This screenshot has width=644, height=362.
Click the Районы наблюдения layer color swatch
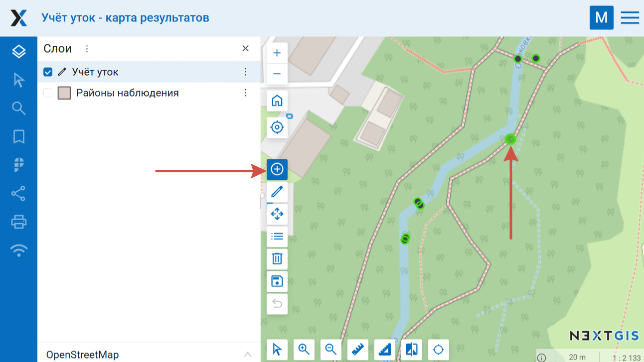pyautogui.click(x=64, y=93)
